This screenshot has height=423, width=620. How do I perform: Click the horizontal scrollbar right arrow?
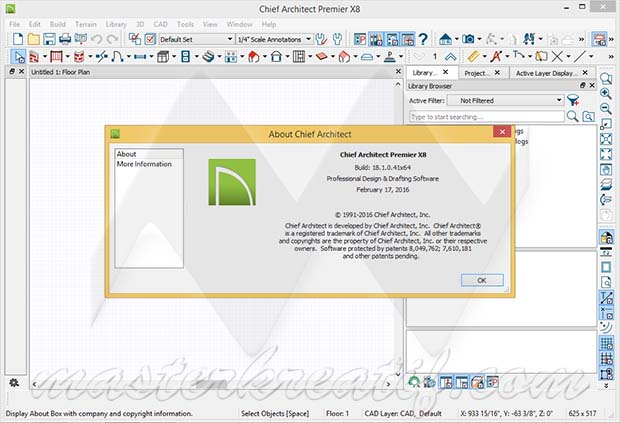pyautogui.click(x=388, y=384)
